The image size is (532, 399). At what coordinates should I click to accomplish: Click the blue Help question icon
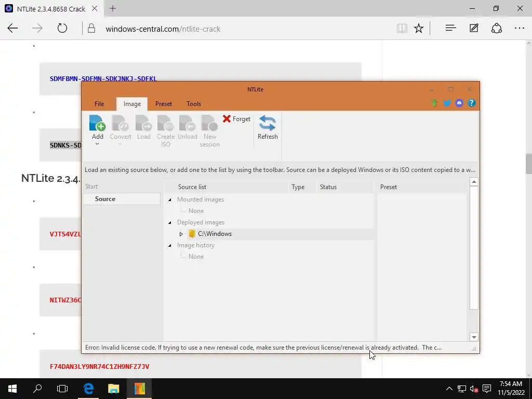471,103
